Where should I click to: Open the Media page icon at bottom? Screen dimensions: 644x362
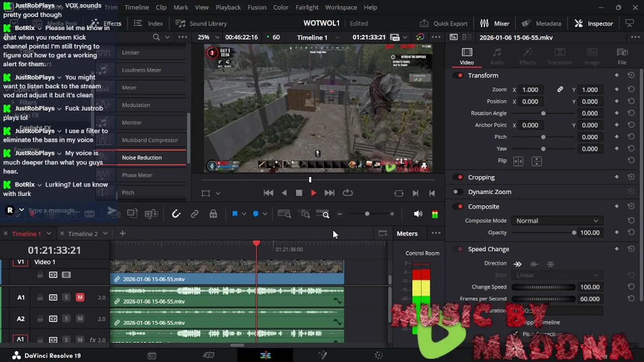(x=152, y=355)
